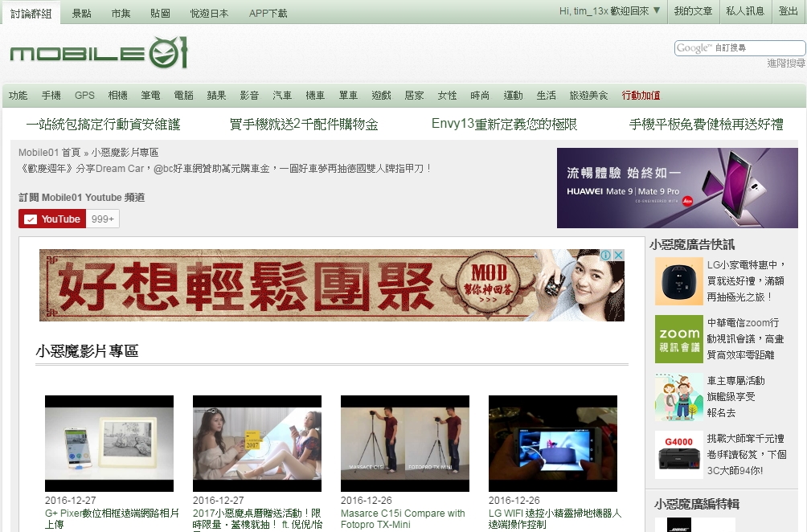Viewport: 807px width, 532px height.
Task: Open the 好想輕鬆團聚 MOD banner
Action: pos(332,285)
